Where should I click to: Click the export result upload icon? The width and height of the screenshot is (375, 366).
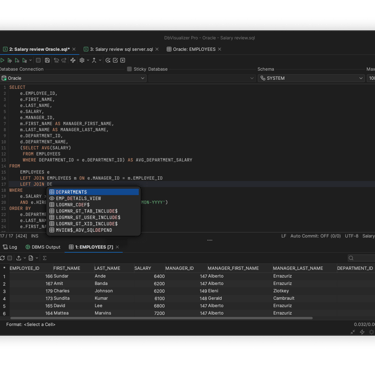pos(19,258)
